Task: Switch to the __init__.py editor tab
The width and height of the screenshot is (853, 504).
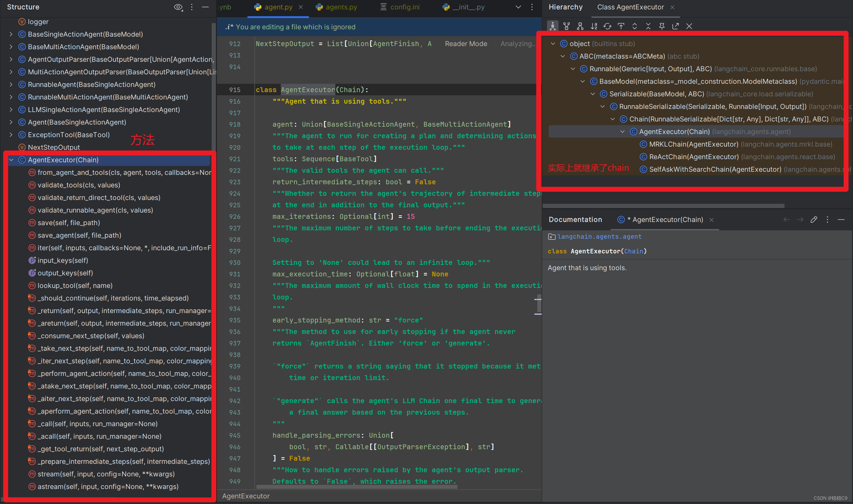Action: [x=463, y=7]
